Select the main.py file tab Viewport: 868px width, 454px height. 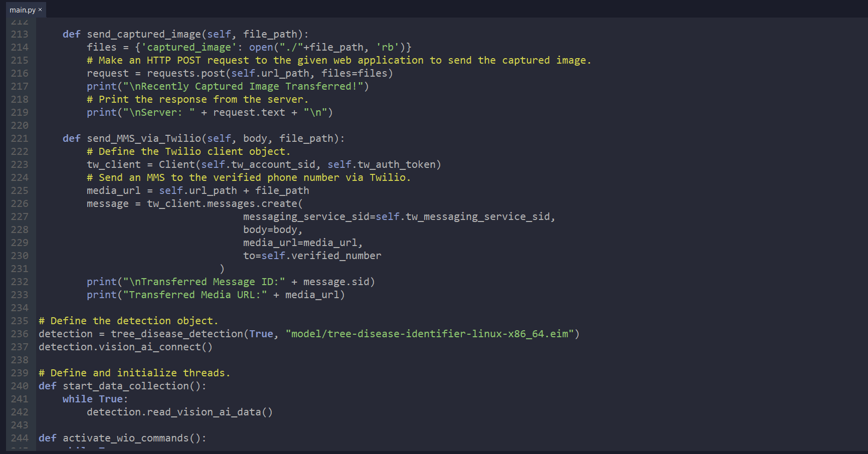pyautogui.click(x=22, y=10)
